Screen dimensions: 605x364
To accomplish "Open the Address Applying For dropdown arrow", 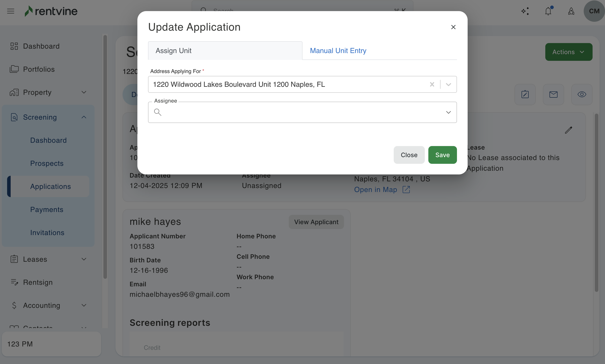I will click(448, 84).
